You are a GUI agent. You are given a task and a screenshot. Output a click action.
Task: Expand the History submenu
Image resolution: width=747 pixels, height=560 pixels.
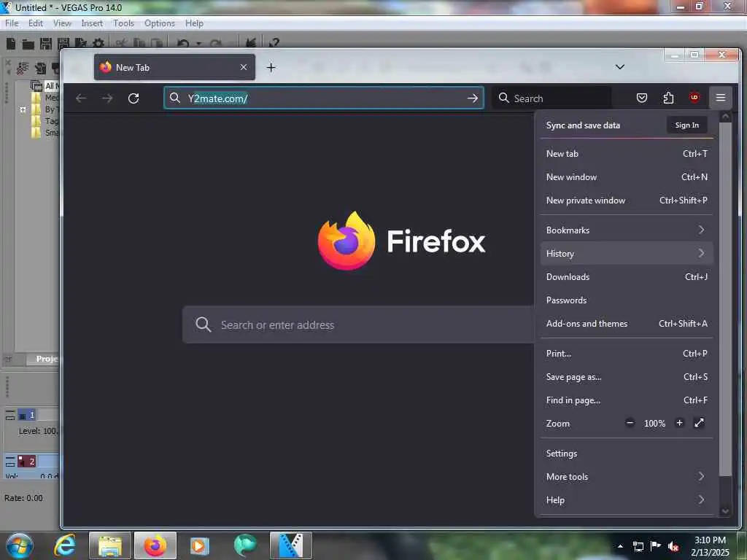click(627, 253)
